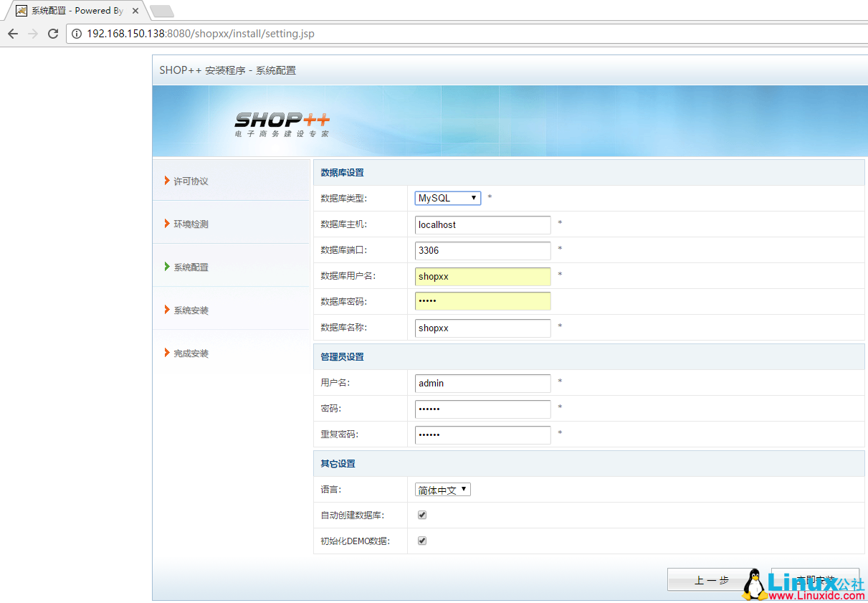Click the browser address bar URL
The width and height of the screenshot is (868, 603).
click(201, 34)
